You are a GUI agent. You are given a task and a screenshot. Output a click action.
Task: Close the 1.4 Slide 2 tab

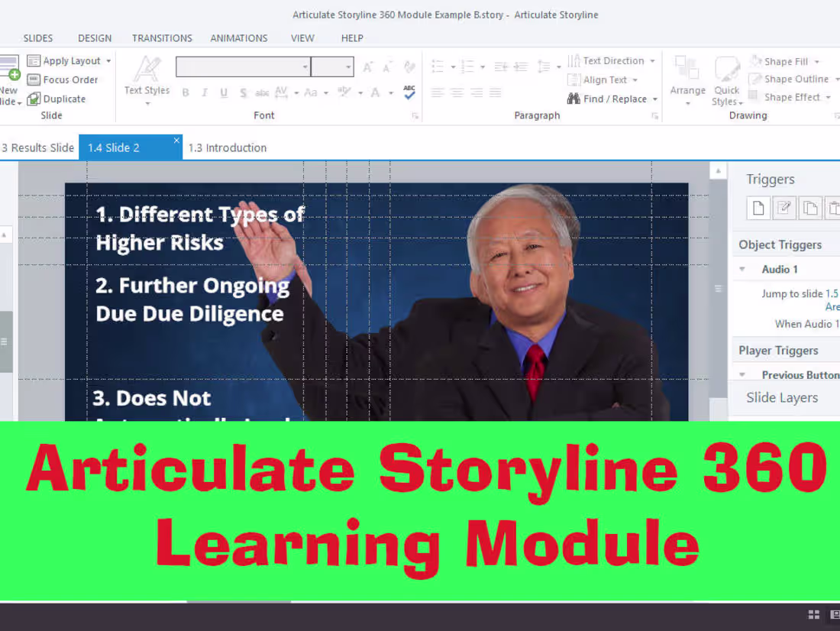pos(176,141)
